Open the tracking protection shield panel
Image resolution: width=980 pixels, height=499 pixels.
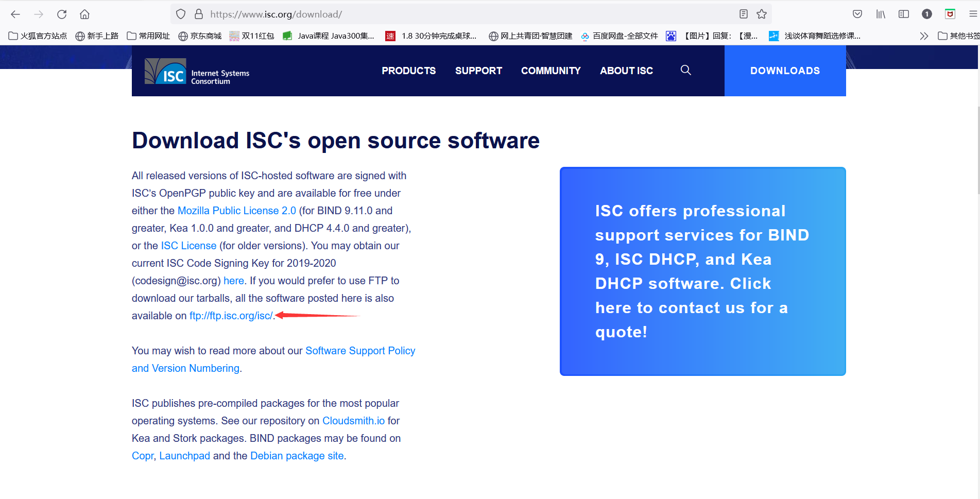180,14
